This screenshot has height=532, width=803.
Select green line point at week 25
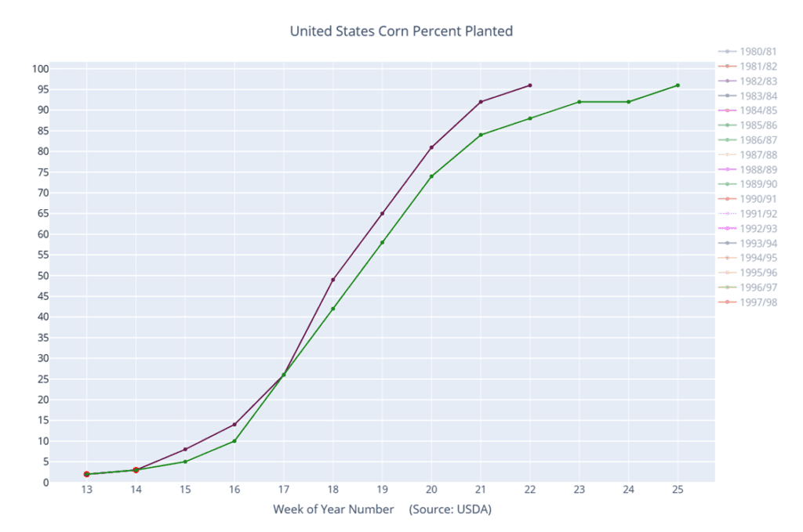678,85
